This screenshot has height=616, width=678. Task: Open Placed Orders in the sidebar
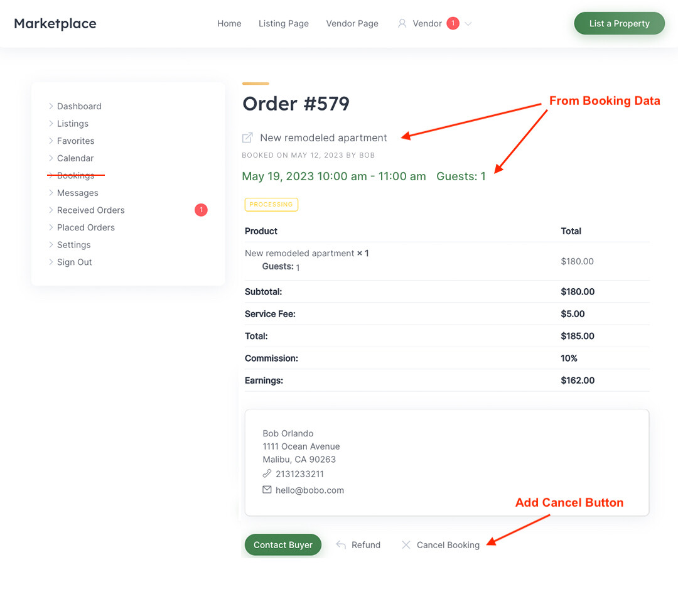[x=86, y=227]
